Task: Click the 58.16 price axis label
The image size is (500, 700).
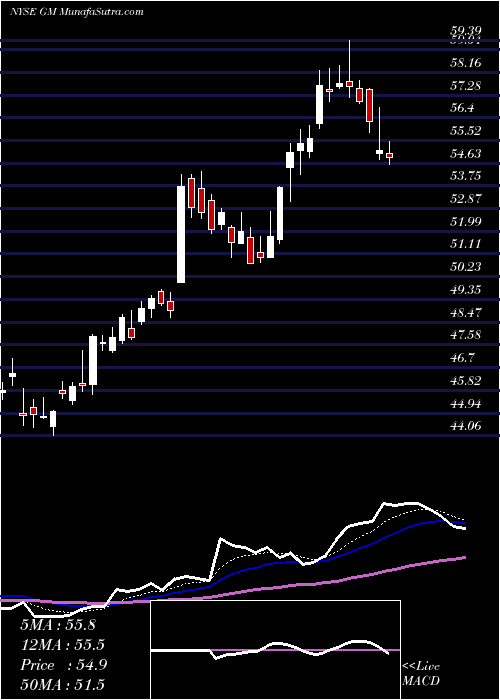Action: (x=466, y=62)
